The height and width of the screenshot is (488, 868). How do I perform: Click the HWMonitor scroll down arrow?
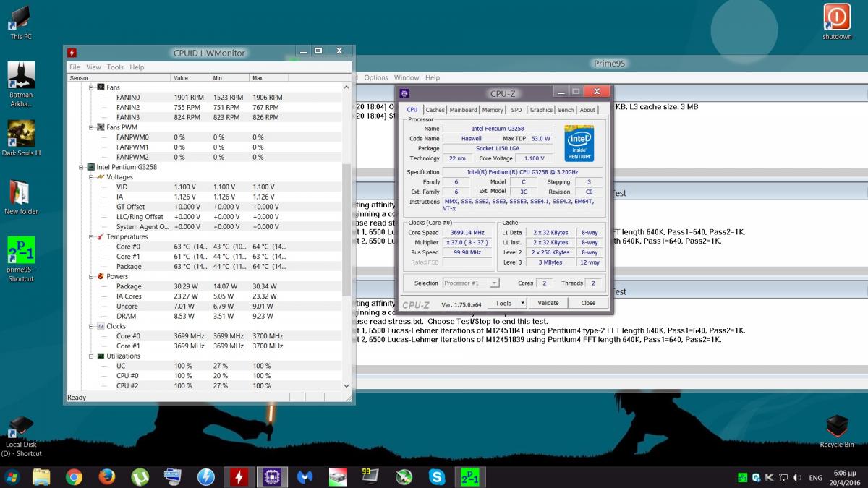346,386
